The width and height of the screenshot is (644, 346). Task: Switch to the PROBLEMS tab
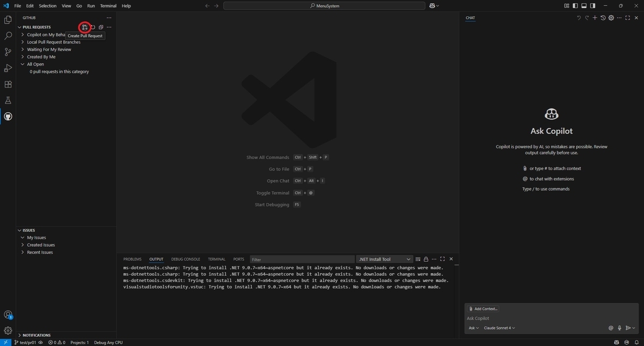[133, 259]
